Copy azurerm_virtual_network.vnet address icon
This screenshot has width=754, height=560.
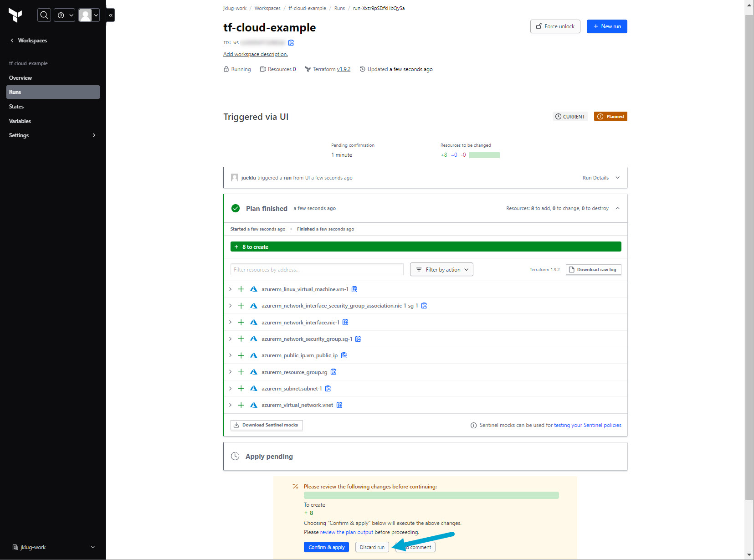tap(339, 405)
